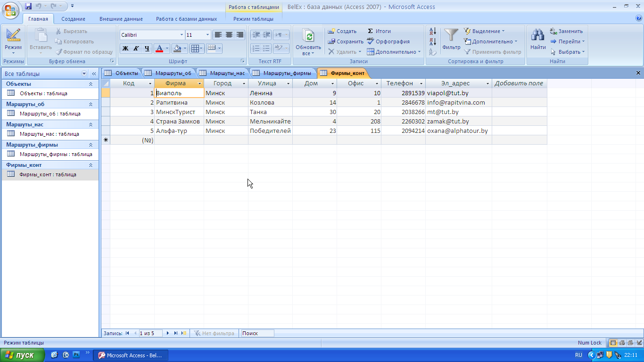
Task: Click the Поиск search box
Action: coord(257,333)
